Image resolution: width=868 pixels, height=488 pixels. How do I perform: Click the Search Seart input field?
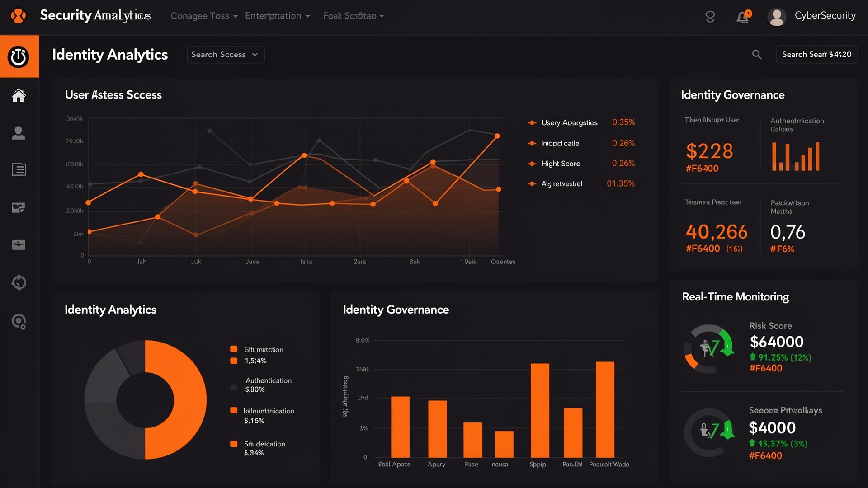click(x=816, y=55)
